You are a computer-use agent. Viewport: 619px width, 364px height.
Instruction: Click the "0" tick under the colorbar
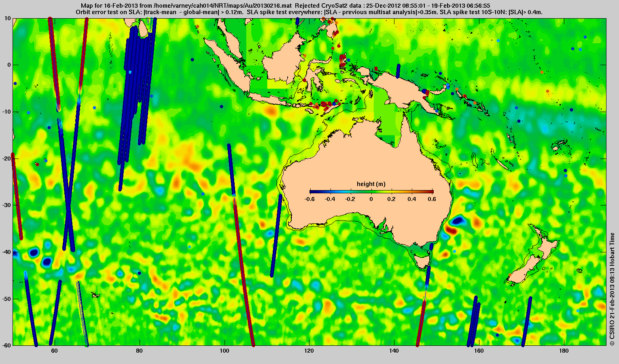(371, 199)
